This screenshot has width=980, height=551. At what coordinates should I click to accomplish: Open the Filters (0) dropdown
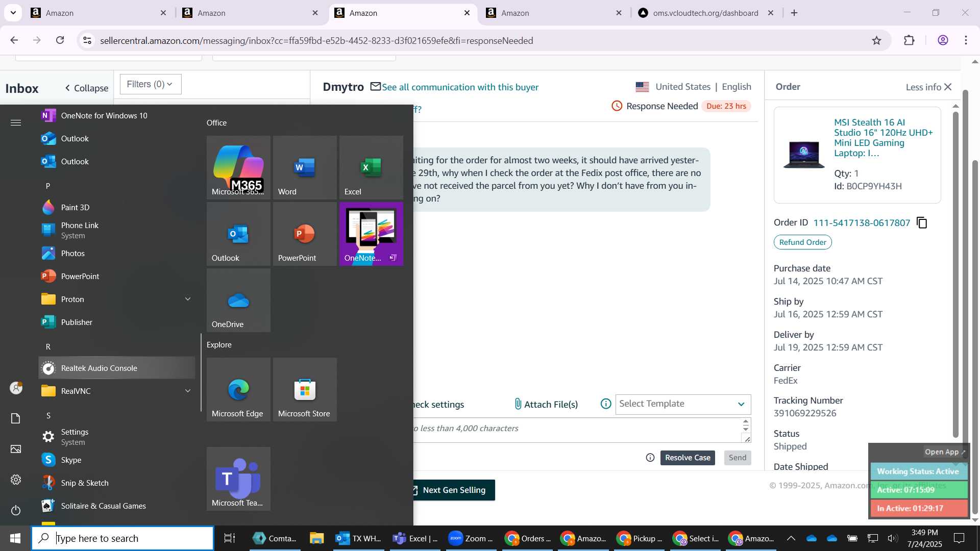tap(151, 84)
